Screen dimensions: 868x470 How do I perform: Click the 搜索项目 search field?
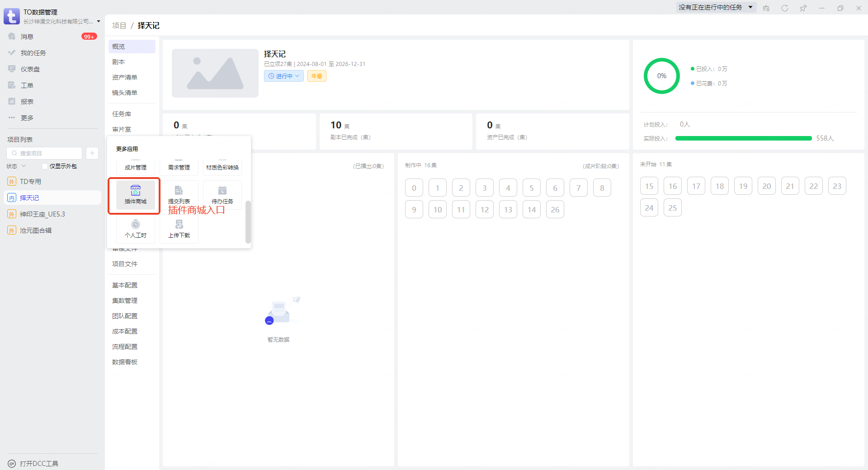pyautogui.click(x=47, y=153)
